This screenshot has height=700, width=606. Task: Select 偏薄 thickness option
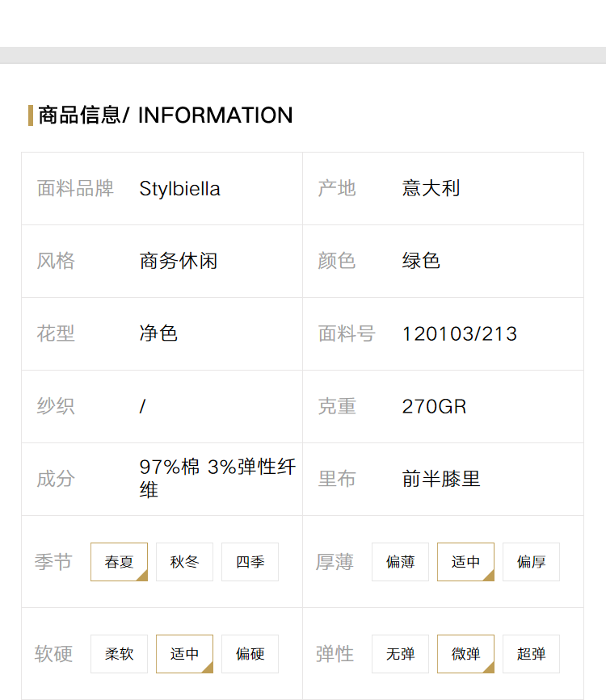400,562
